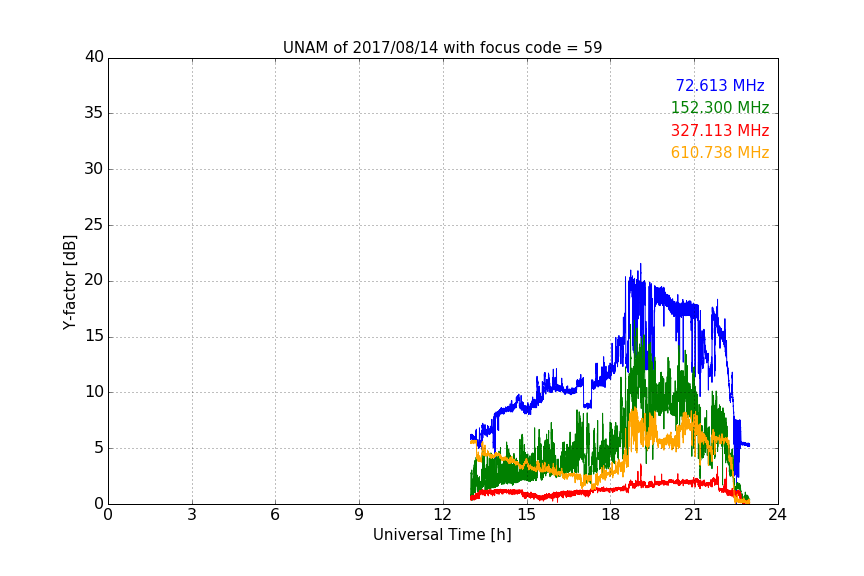The height and width of the screenshot is (576, 864).
Task: Click the y-axis tick label '10'
Action: 94,392
